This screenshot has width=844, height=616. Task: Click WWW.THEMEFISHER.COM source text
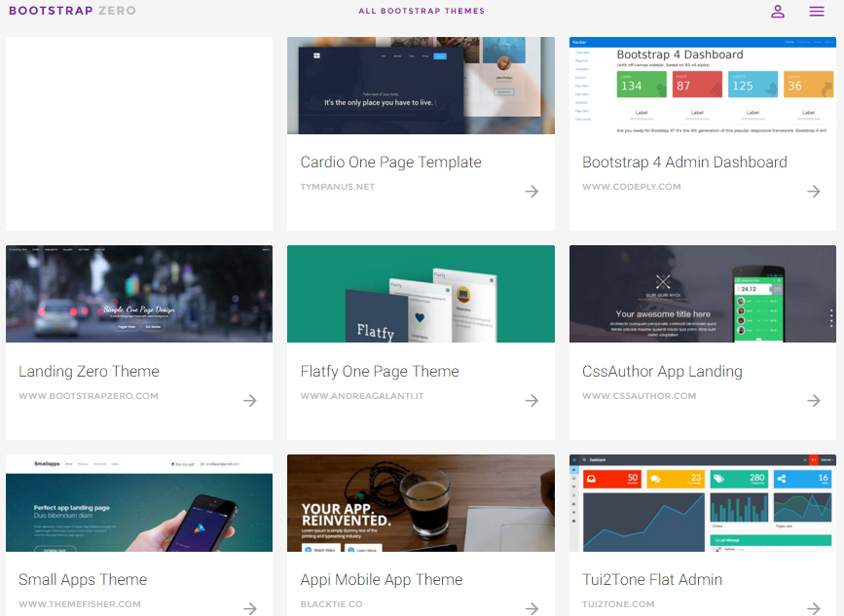80,604
